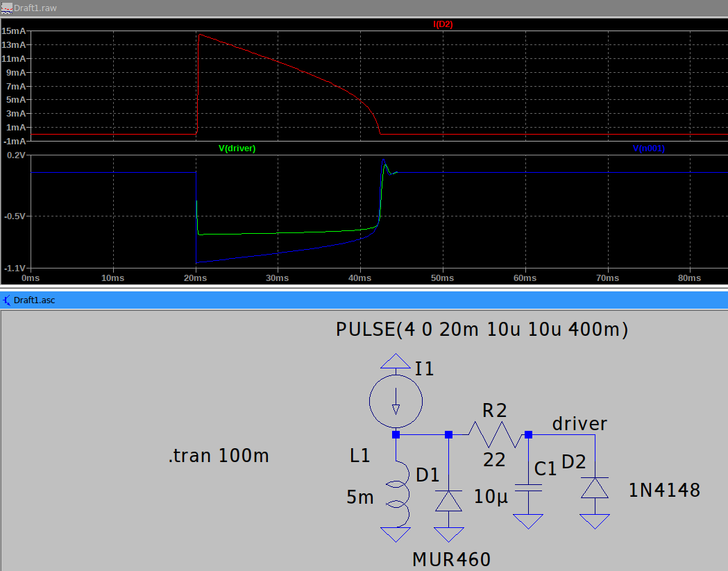Select the driver net label

point(579,423)
